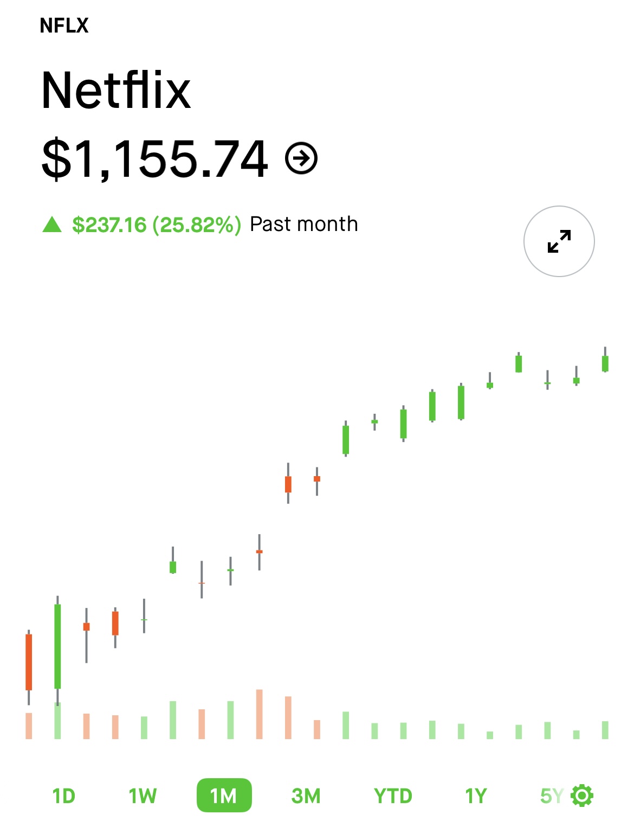Tap the $237.16 (25.82%) change label
Screen dimensions: 634x840
tap(157, 224)
